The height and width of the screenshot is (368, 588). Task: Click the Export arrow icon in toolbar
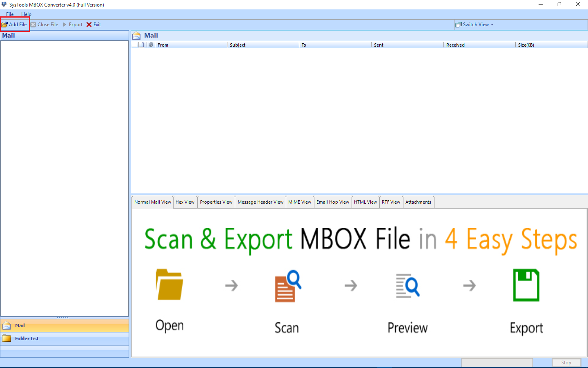click(x=65, y=25)
